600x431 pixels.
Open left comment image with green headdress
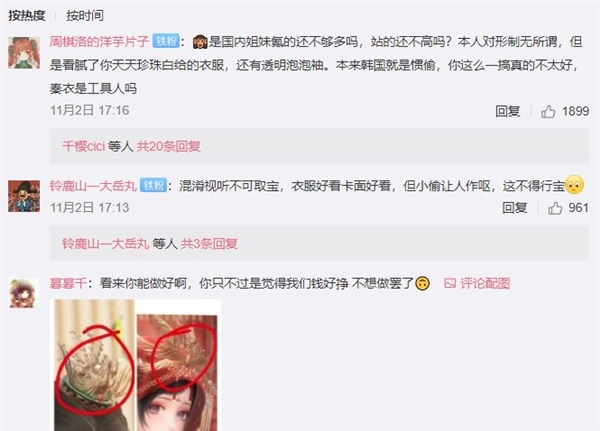pos(95,365)
